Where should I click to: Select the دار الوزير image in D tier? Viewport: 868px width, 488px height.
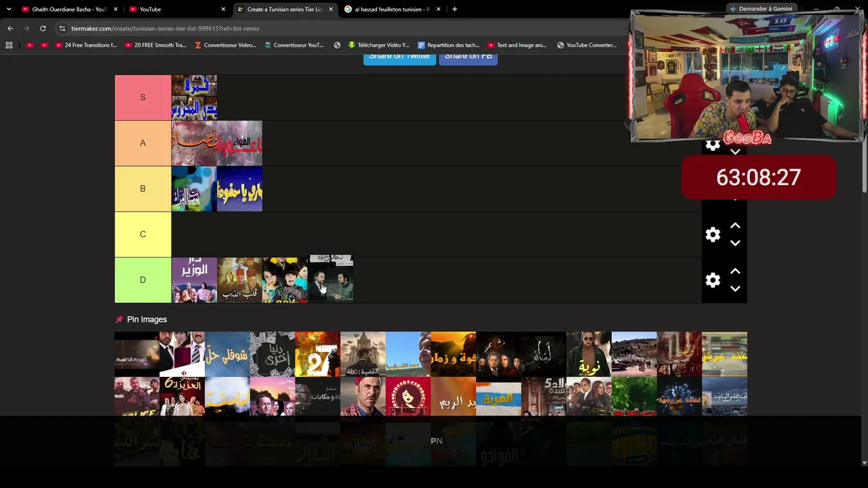pyautogui.click(x=194, y=280)
